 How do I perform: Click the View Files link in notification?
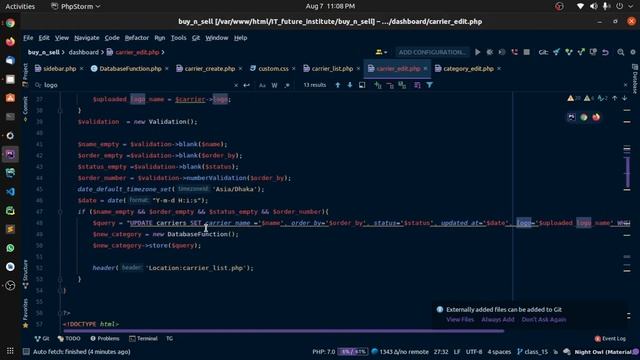coord(460,320)
